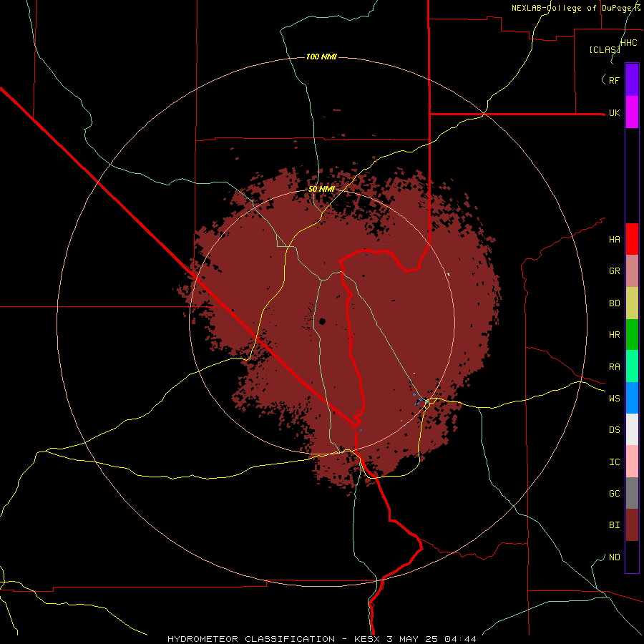Click the green HR legend color swatch

tap(632, 335)
